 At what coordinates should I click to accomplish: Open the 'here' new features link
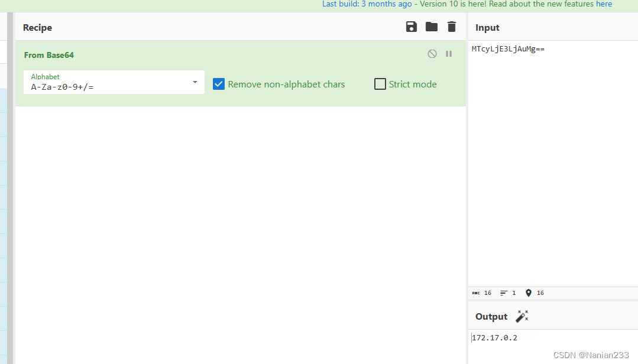point(604,4)
